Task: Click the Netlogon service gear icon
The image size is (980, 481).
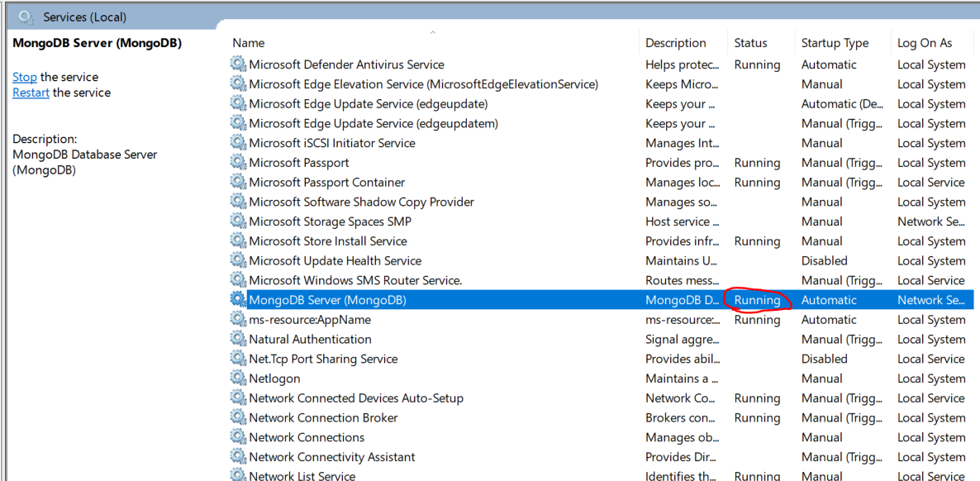Action: point(238,379)
